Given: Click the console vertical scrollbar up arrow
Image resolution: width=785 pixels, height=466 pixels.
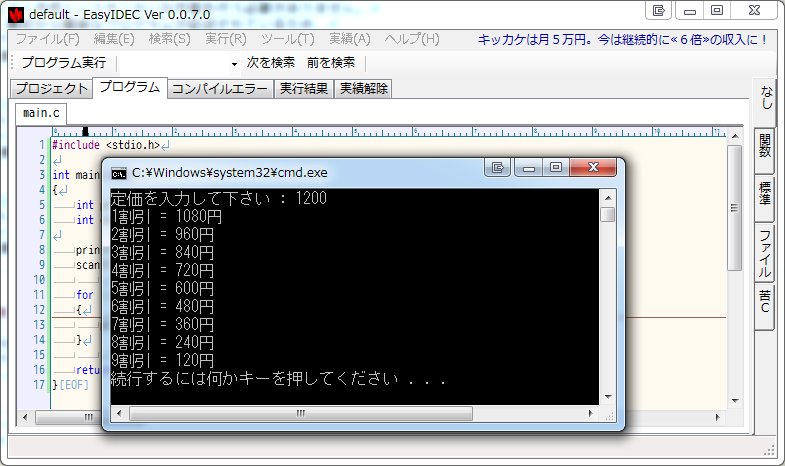Looking at the screenshot, I should coord(608,197).
